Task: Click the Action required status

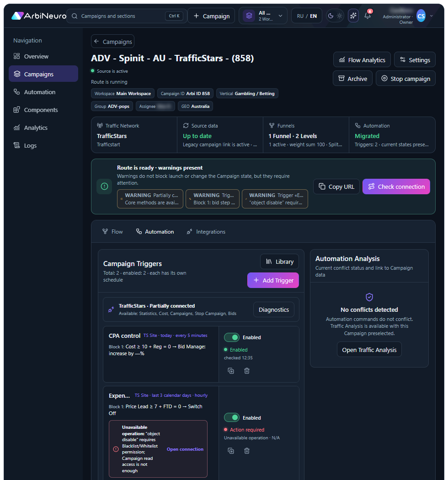Action: click(245, 430)
